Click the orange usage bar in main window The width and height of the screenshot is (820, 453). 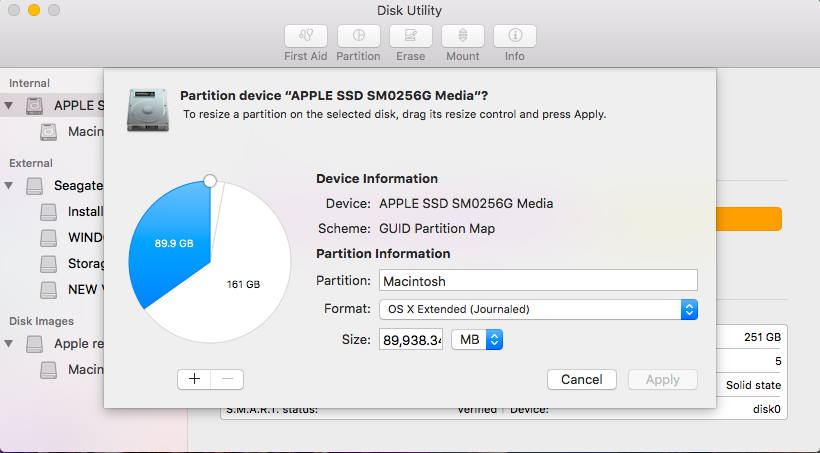pos(749,219)
